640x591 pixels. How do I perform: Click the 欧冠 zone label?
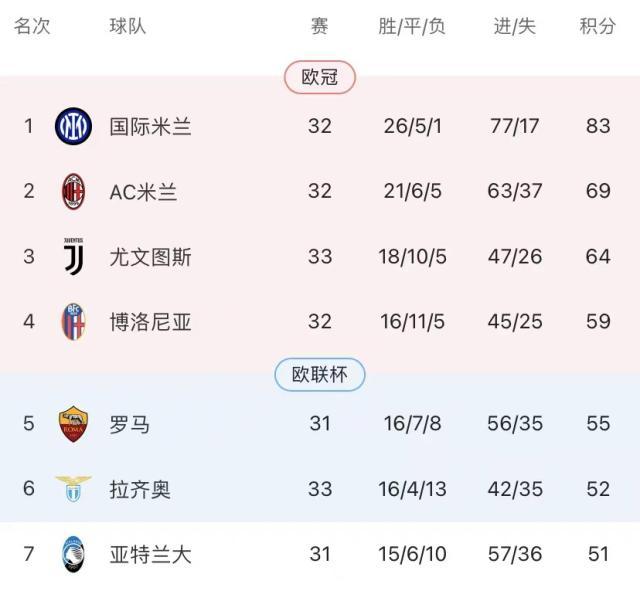pos(320,77)
